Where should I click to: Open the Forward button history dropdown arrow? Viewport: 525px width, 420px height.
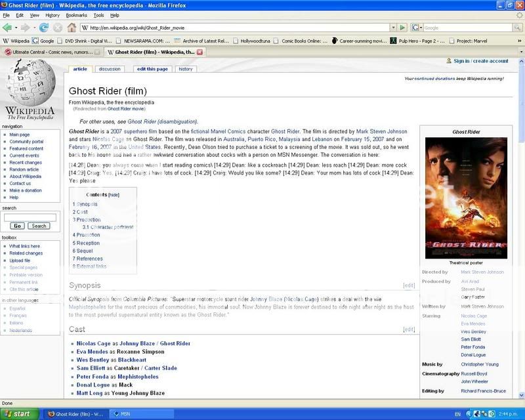coord(34,28)
